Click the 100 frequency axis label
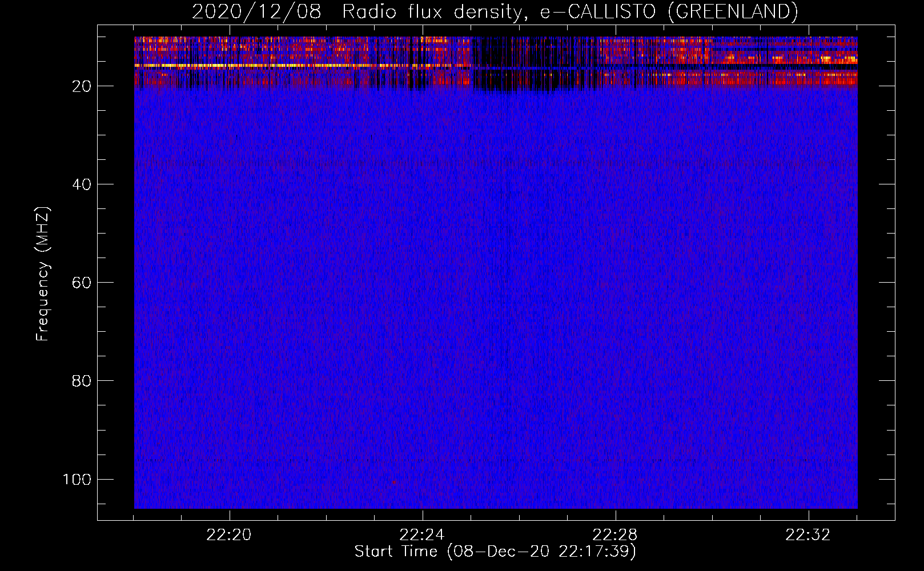924x571 pixels. [77, 479]
